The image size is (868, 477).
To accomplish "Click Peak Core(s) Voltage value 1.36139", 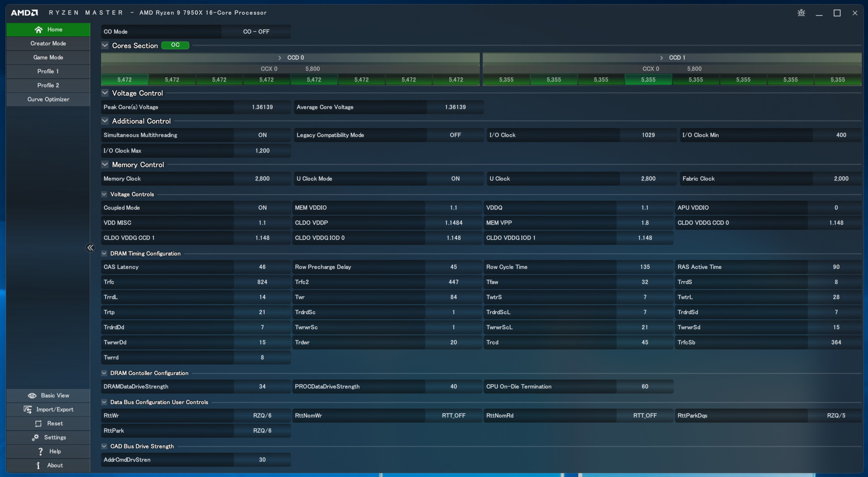I will [x=263, y=107].
